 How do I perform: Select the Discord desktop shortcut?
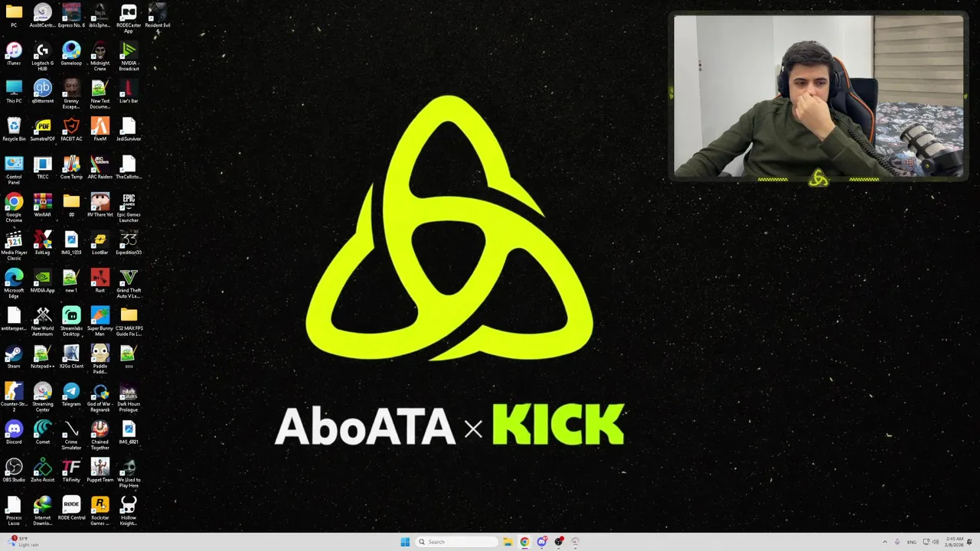14,433
